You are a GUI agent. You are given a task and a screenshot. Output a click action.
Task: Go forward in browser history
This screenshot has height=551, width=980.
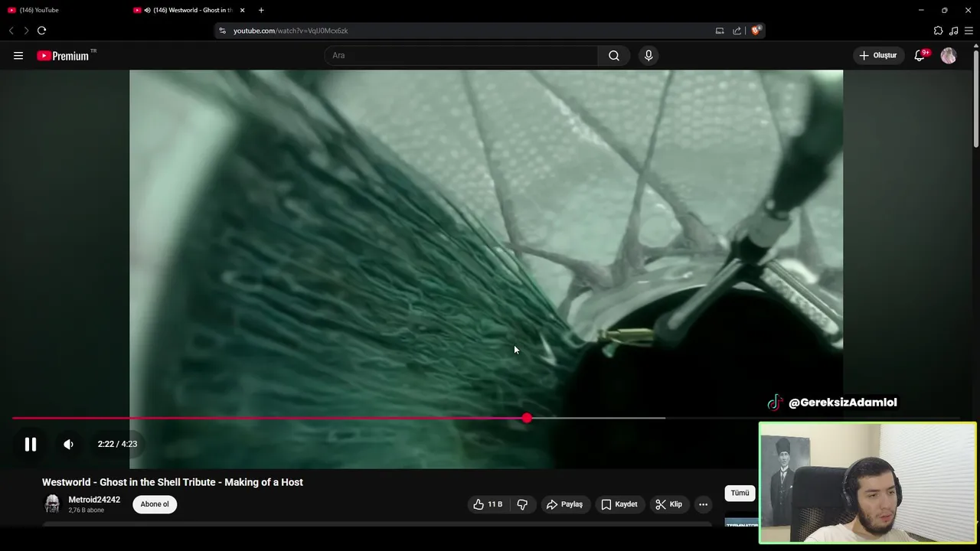pos(26,31)
